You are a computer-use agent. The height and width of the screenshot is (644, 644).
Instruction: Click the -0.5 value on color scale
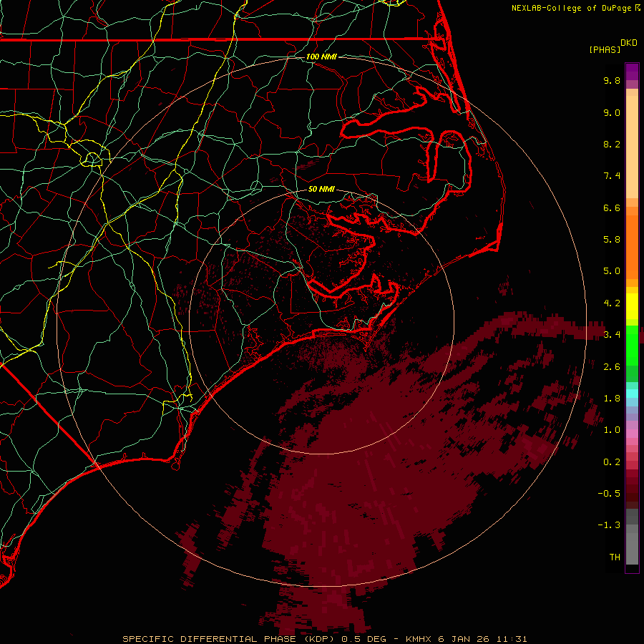pos(609,494)
